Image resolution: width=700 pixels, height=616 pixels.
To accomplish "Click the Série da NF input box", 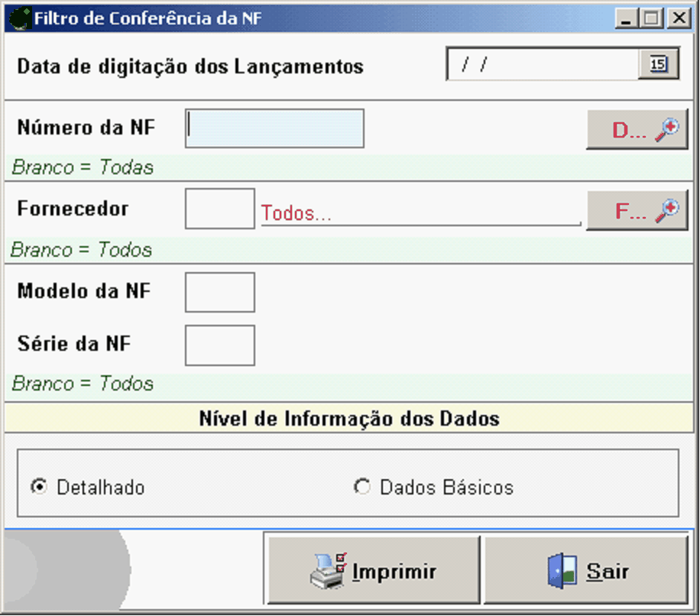I will pos(219,345).
